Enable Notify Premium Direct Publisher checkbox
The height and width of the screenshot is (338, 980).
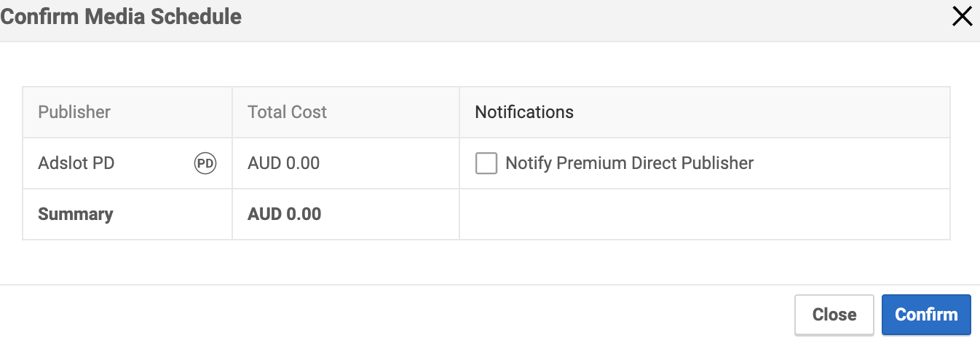(486, 163)
